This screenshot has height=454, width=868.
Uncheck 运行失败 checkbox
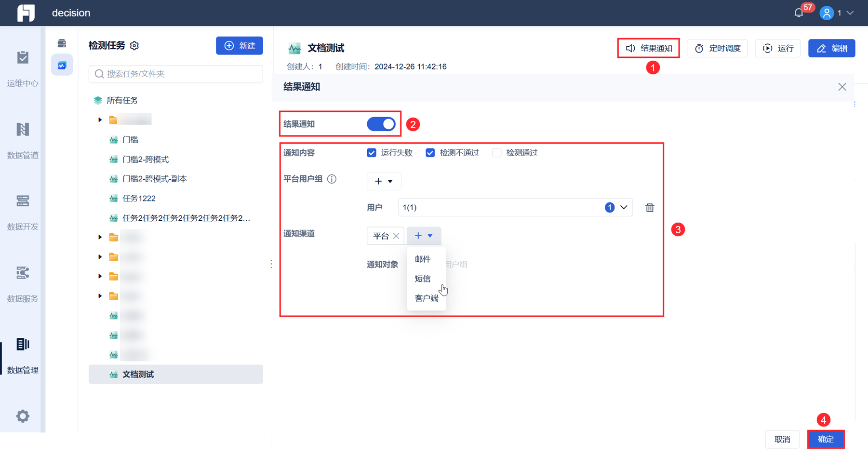372,153
